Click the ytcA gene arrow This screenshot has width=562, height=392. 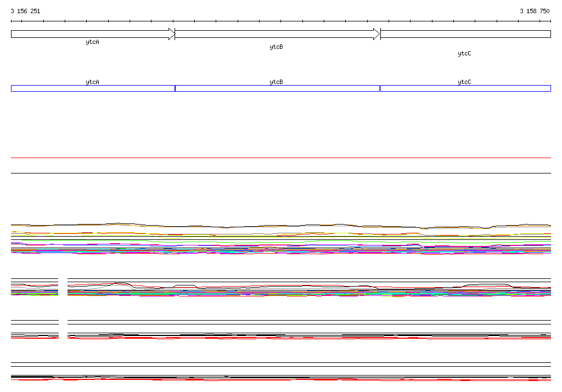click(x=93, y=34)
